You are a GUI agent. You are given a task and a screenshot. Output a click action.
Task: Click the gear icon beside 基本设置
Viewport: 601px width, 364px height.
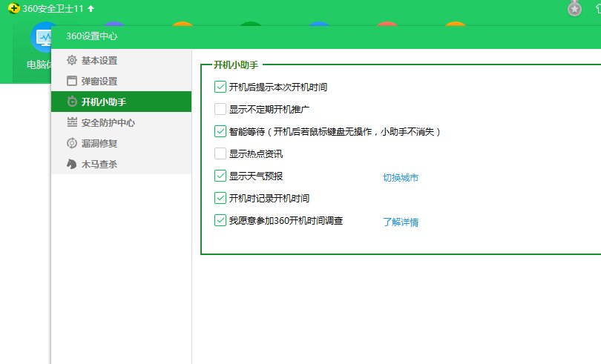pos(72,60)
